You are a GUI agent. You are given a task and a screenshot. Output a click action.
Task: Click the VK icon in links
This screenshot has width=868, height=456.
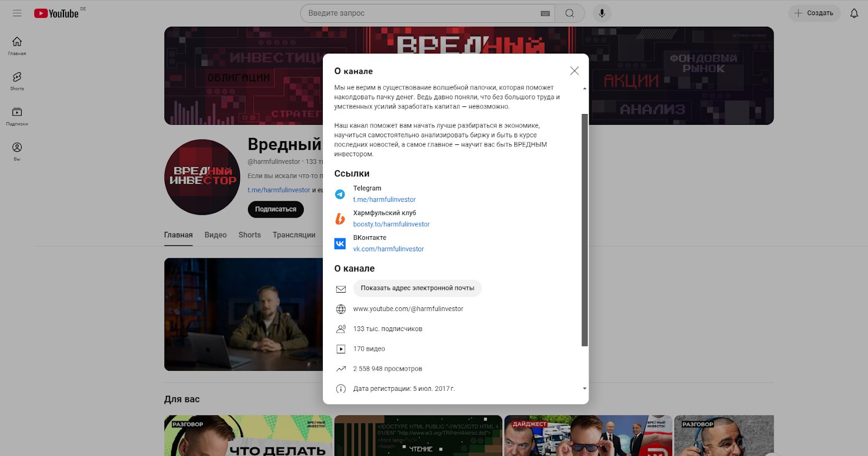pyautogui.click(x=340, y=243)
